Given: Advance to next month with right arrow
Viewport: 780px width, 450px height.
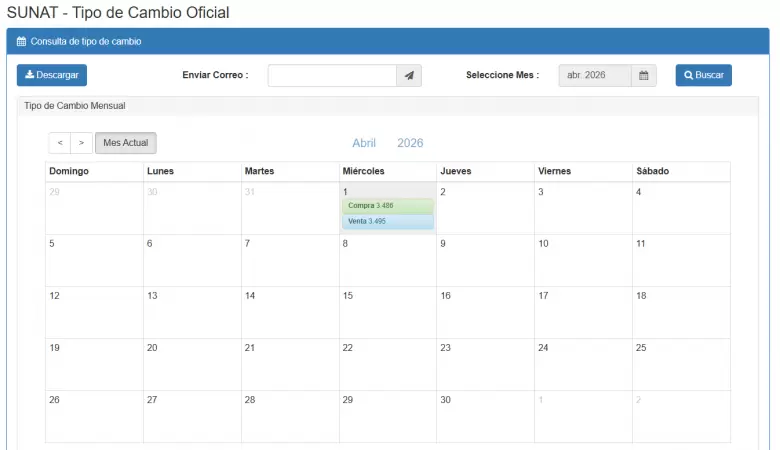Looking at the screenshot, I should (x=82, y=143).
